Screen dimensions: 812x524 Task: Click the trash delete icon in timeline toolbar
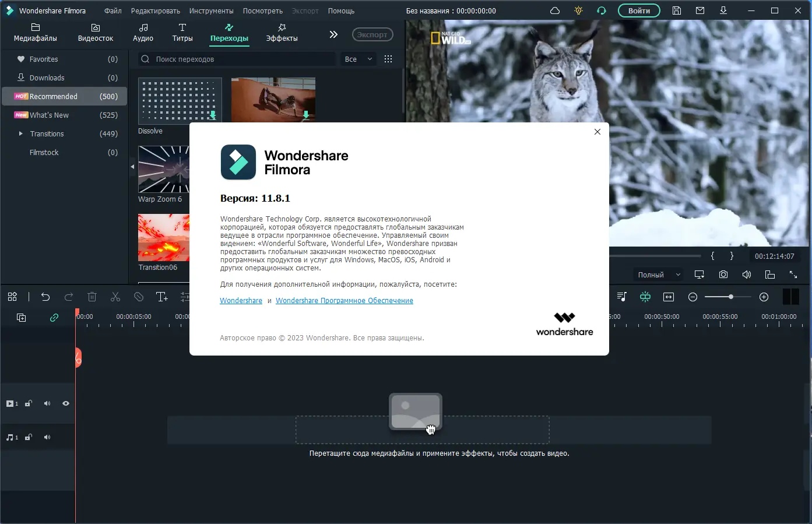coord(92,297)
